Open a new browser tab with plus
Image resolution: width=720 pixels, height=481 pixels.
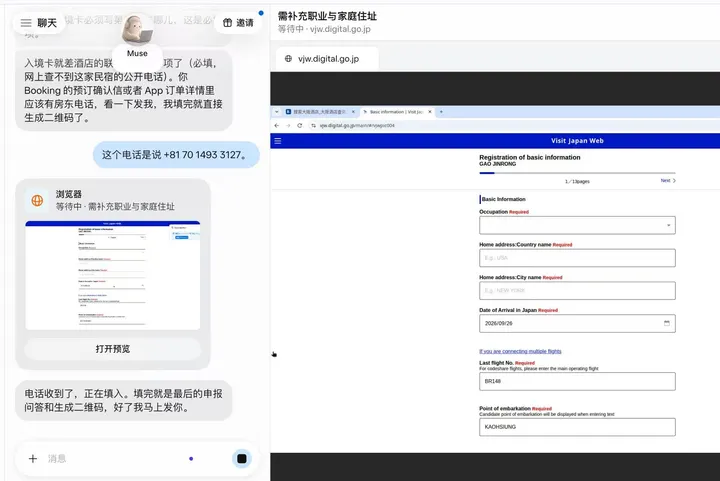pos(441,112)
